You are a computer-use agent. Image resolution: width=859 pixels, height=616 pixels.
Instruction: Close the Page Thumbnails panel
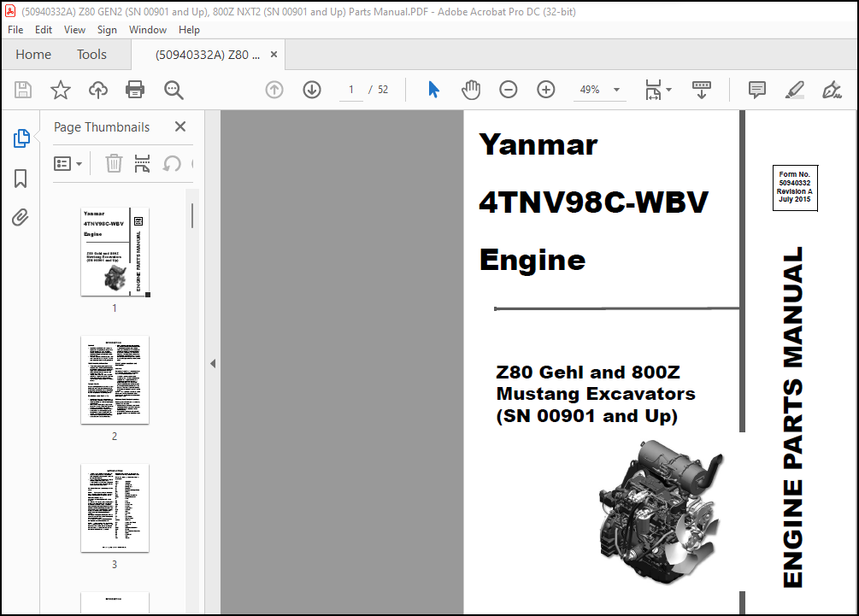point(180,126)
